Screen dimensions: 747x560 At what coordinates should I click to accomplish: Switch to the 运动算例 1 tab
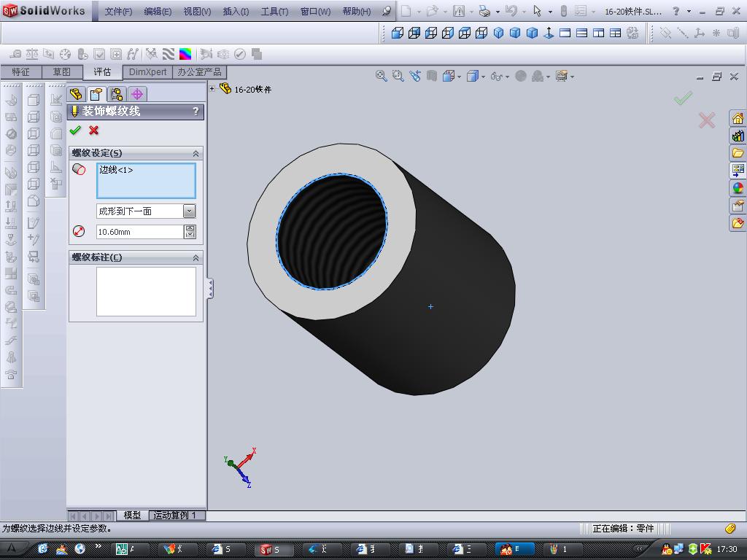(x=174, y=516)
